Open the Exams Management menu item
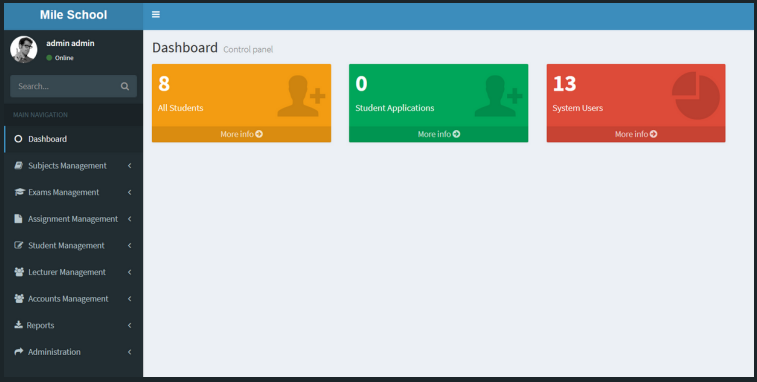 click(73, 192)
